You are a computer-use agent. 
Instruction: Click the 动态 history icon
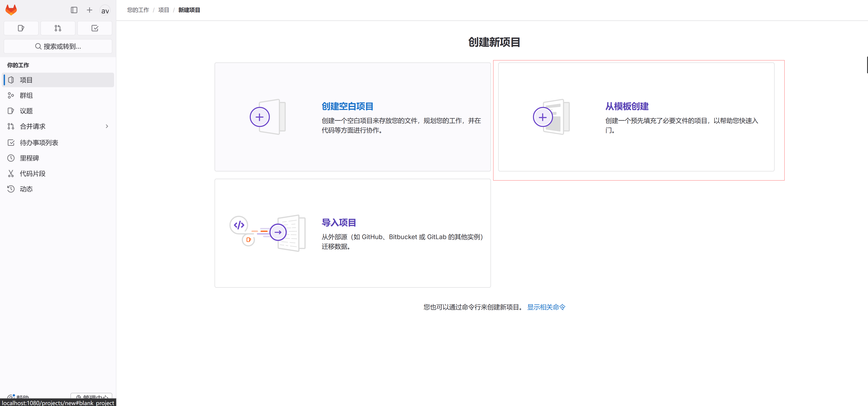11,189
